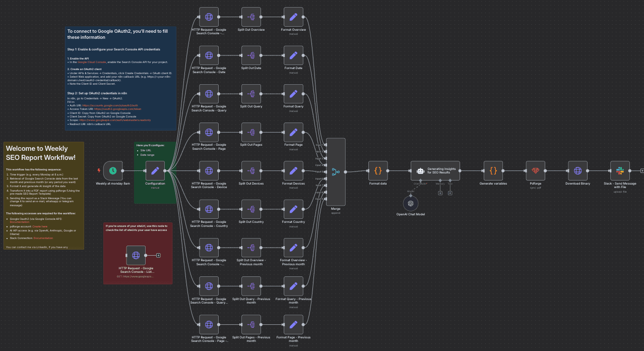Click plus connector after the List siteUrls HTTP node
Image resolution: width=644 pixels, height=351 pixels.
pos(158,255)
